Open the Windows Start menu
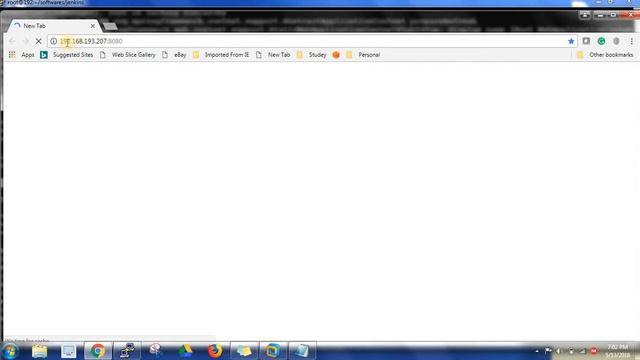Screen dimensions: 640x360 tap(10, 351)
